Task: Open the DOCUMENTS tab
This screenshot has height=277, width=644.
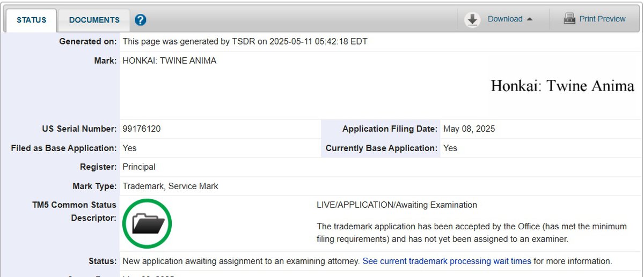Action: pyautogui.click(x=94, y=20)
